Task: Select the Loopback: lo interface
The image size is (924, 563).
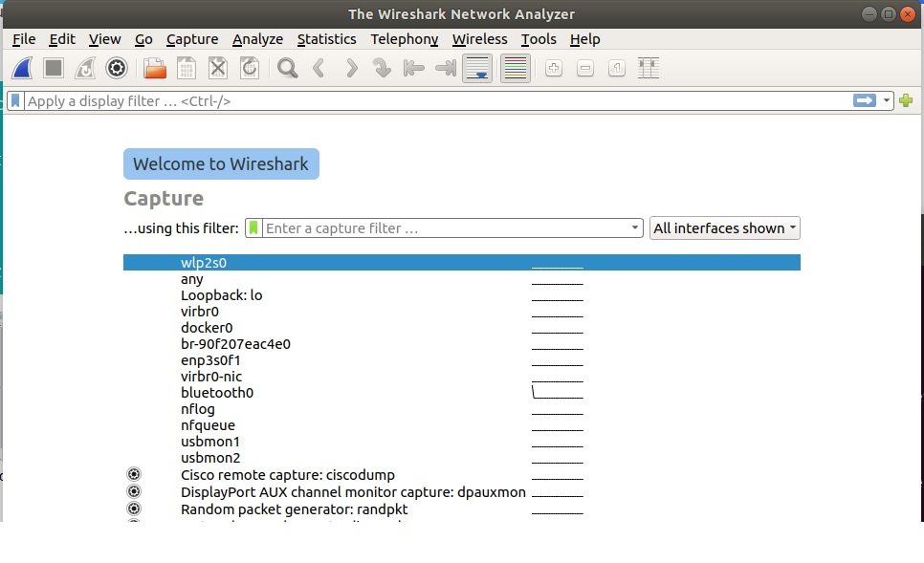Action: coord(221,295)
